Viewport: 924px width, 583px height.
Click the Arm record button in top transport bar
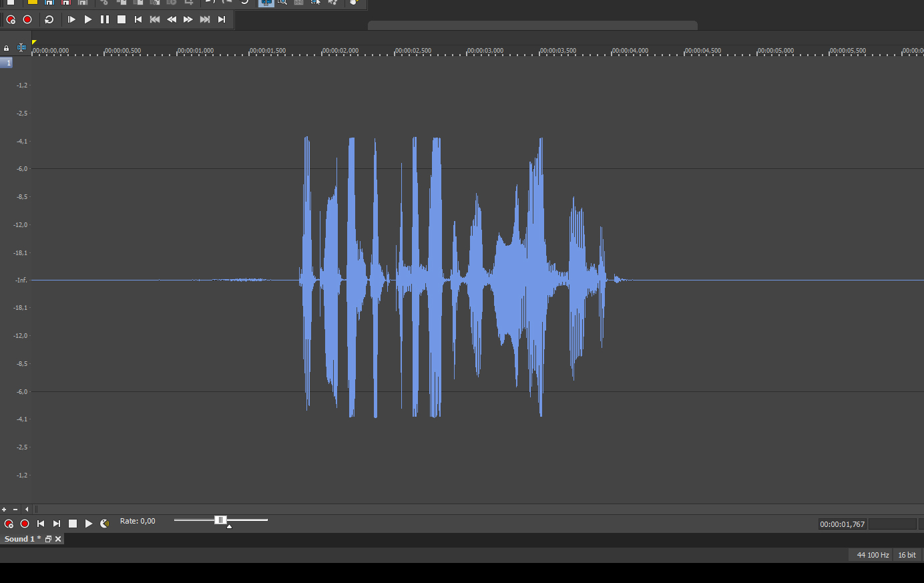click(11, 20)
